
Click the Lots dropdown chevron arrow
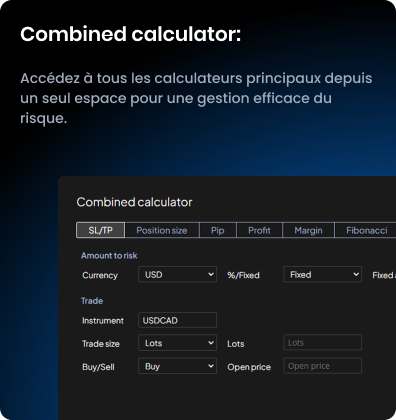tap(211, 343)
